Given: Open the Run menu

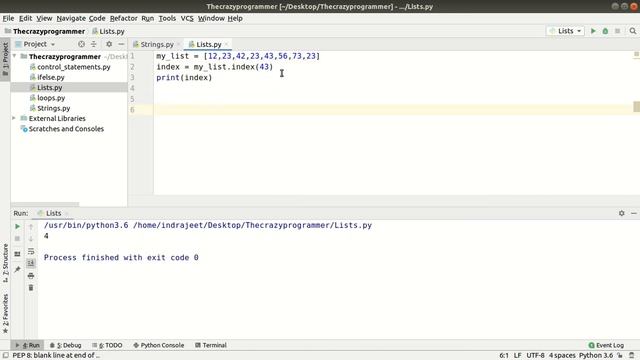Looking at the screenshot, I should [147, 18].
